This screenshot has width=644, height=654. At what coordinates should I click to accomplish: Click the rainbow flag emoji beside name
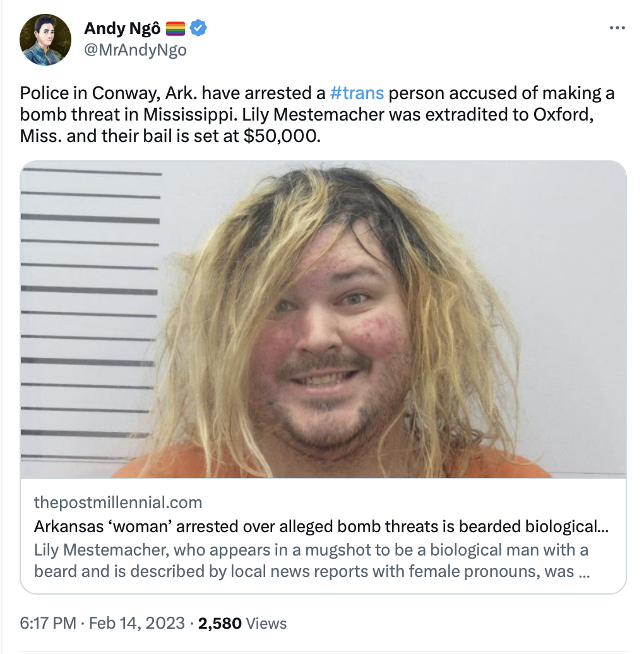point(176,28)
